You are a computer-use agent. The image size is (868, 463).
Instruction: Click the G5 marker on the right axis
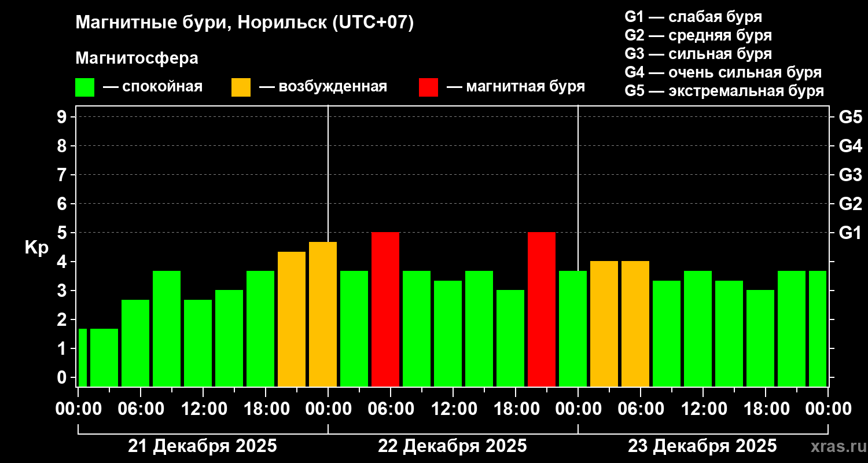(850, 117)
